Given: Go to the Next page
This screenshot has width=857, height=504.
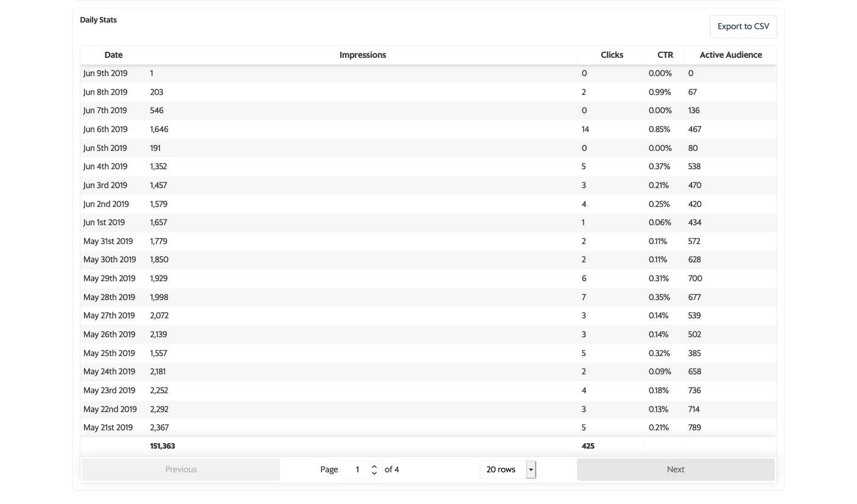Looking at the screenshot, I should [676, 469].
